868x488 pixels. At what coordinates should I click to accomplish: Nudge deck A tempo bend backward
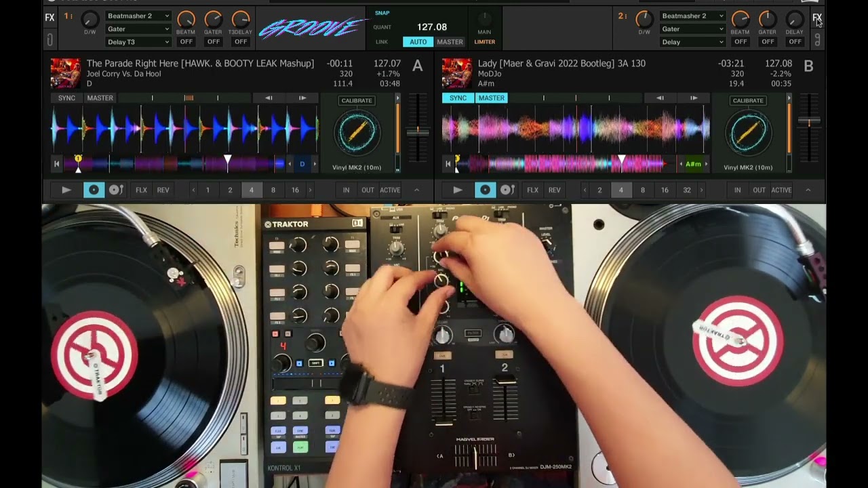[269, 98]
